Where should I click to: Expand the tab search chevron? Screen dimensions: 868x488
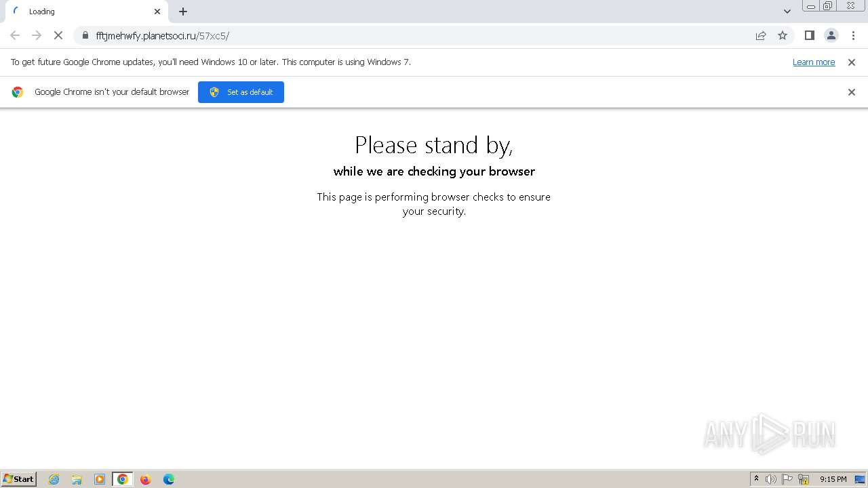click(x=787, y=12)
